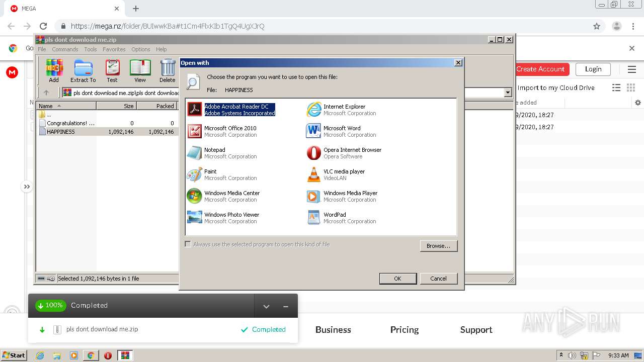The width and height of the screenshot is (644, 362).
Task: Open a new Chrome tab
Action: (x=136, y=9)
